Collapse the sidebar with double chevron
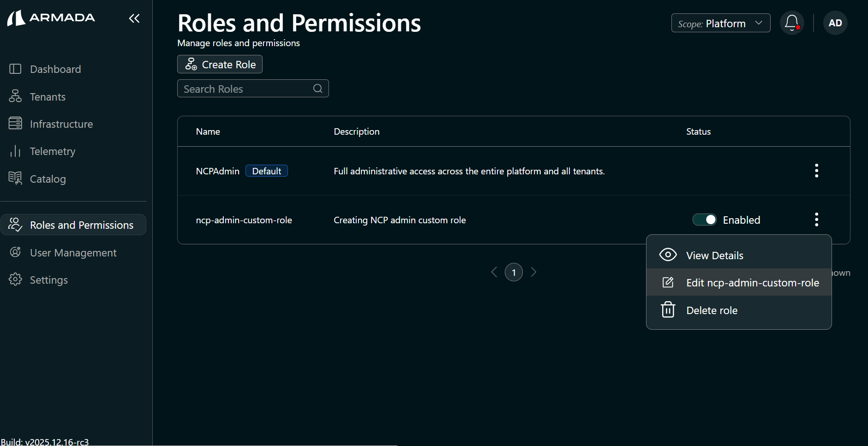The height and width of the screenshot is (446, 868). click(134, 18)
